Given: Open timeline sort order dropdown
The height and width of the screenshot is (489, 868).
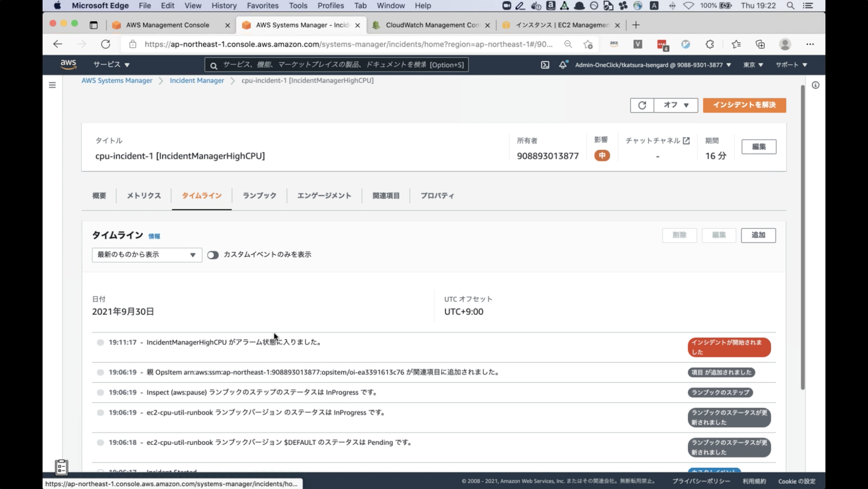Looking at the screenshot, I should (147, 254).
